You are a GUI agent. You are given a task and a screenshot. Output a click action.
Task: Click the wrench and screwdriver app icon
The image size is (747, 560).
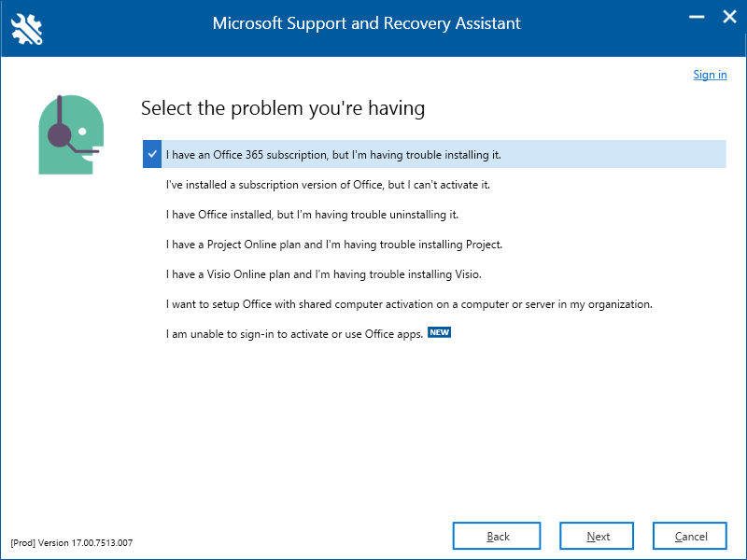27,29
